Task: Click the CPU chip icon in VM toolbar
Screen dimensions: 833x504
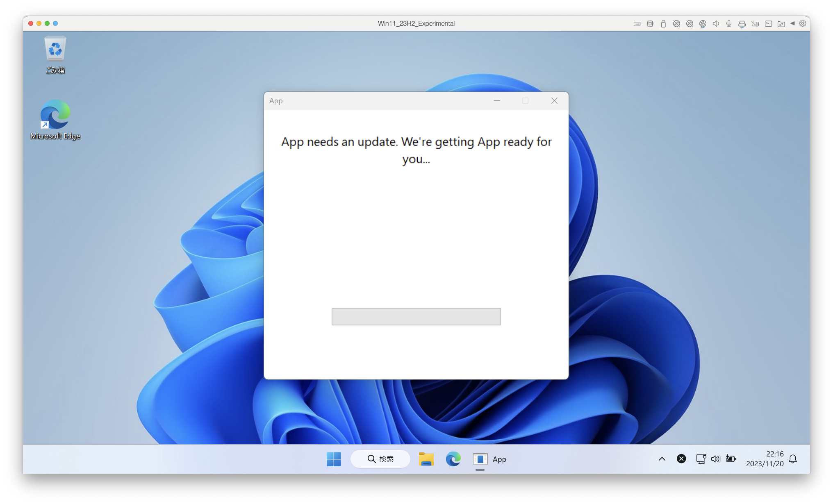Action: 650,24
